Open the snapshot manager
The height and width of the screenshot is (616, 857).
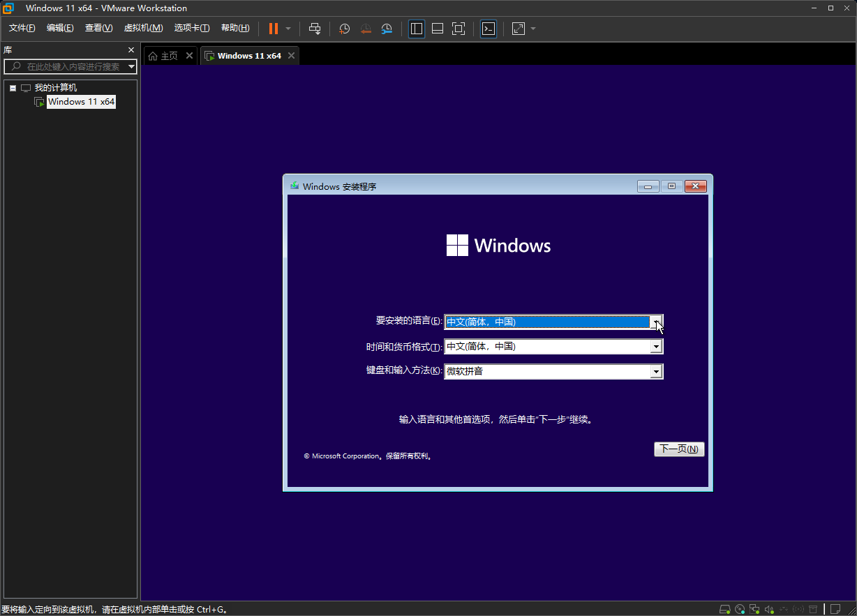click(x=387, y=29)
